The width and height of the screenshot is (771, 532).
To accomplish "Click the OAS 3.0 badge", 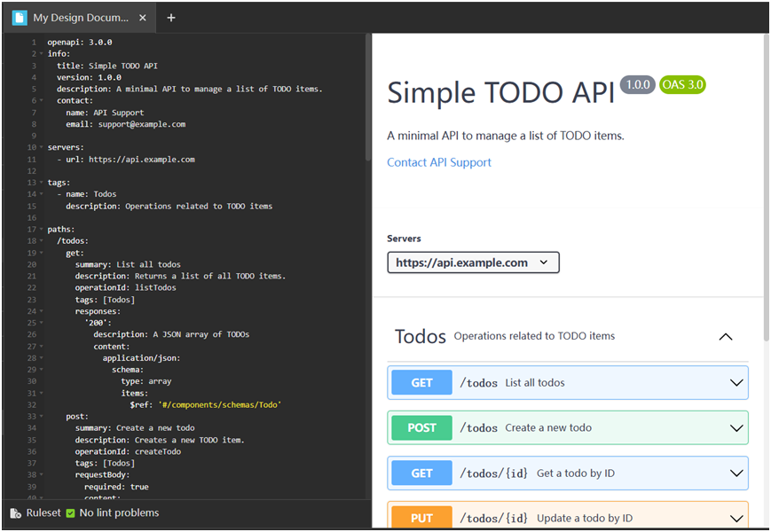I will pyautogui.click(x=682, y=84).
